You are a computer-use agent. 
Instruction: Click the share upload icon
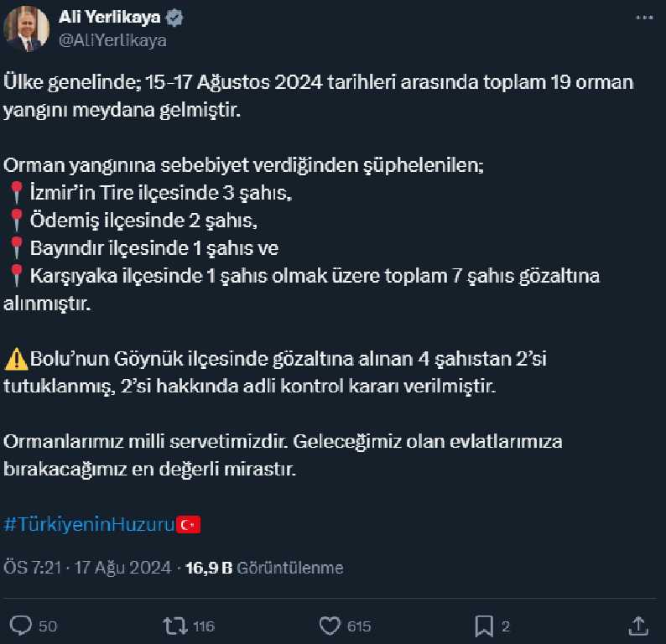[x=638, y=626]
